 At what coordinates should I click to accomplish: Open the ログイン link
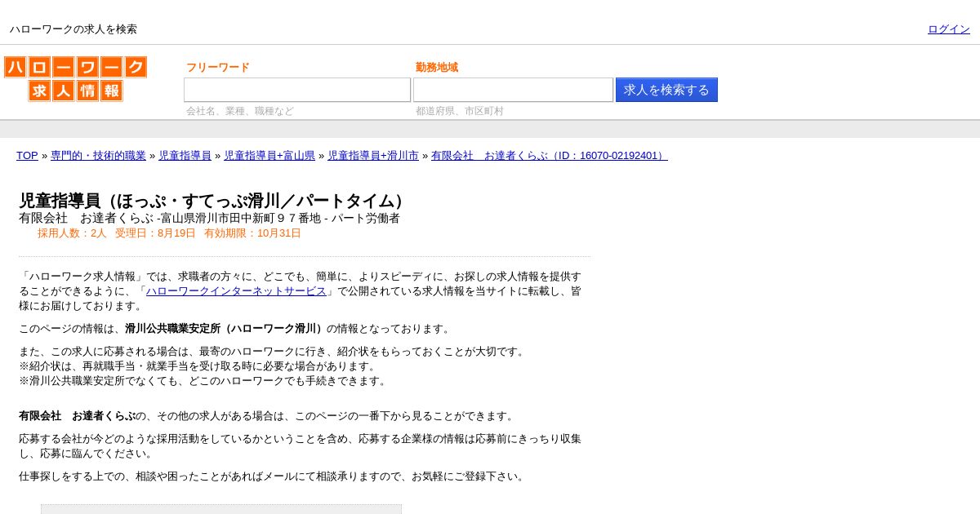point(949,29)
